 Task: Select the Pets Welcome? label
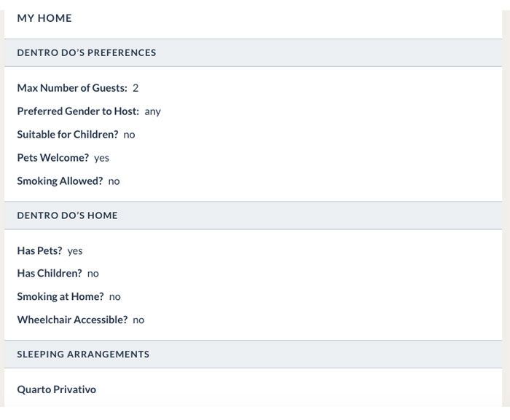(53, 158)
